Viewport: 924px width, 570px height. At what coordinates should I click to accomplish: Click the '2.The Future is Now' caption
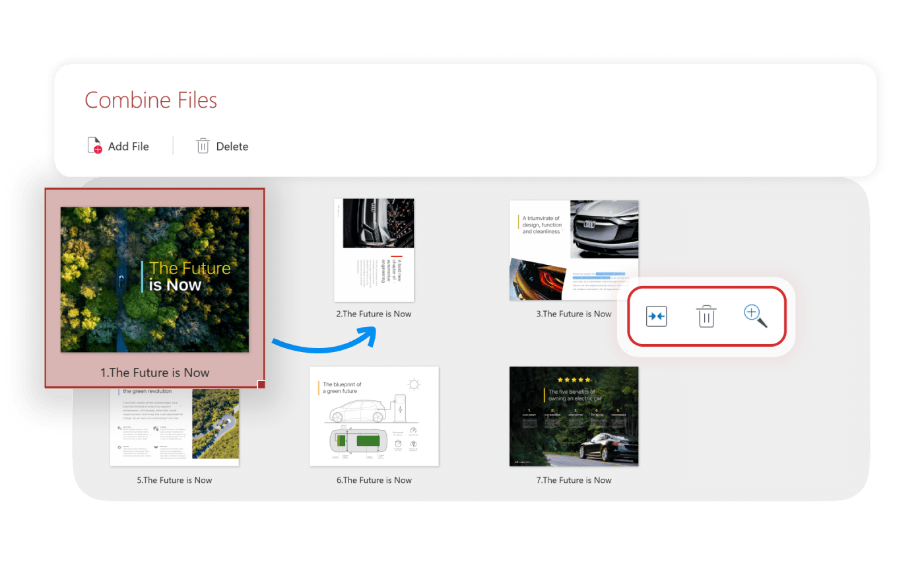pyautogui.click(x=374, y=314)
